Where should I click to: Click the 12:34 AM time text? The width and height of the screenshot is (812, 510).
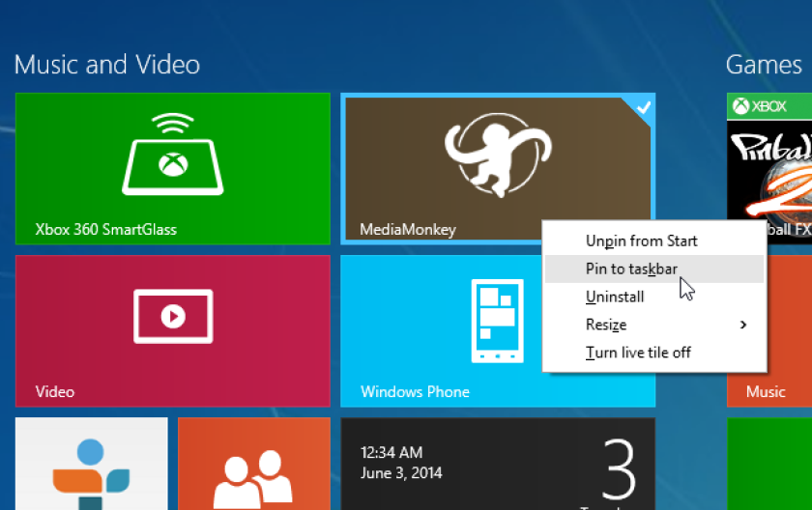pos(391,453)
